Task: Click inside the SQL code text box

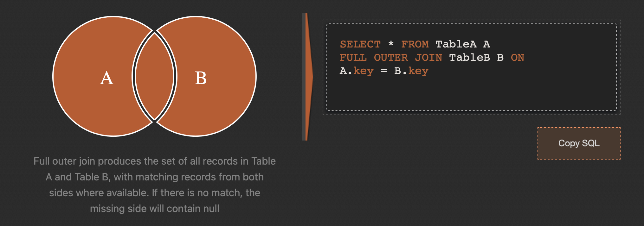Action: 472,67
